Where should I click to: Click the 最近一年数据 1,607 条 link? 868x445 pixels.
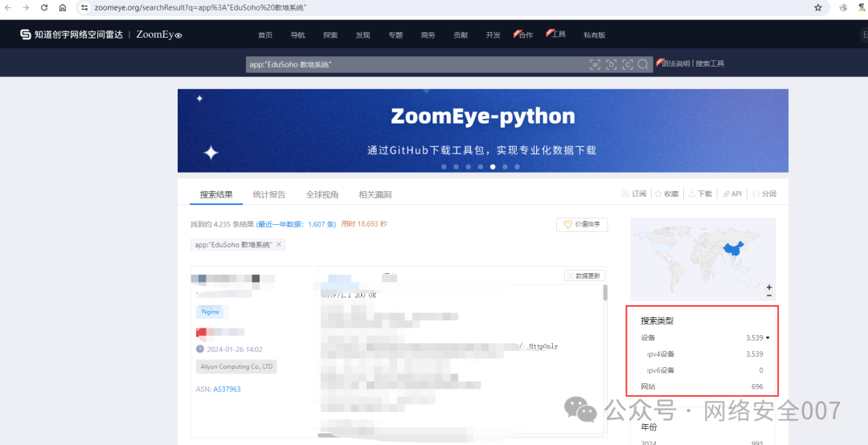296,224
